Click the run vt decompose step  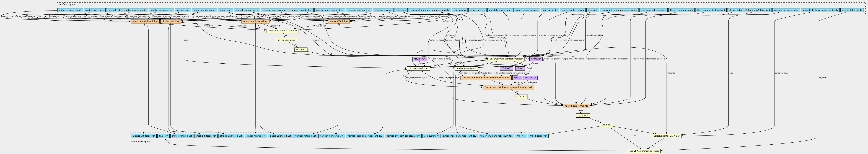(x=285, y=40)
